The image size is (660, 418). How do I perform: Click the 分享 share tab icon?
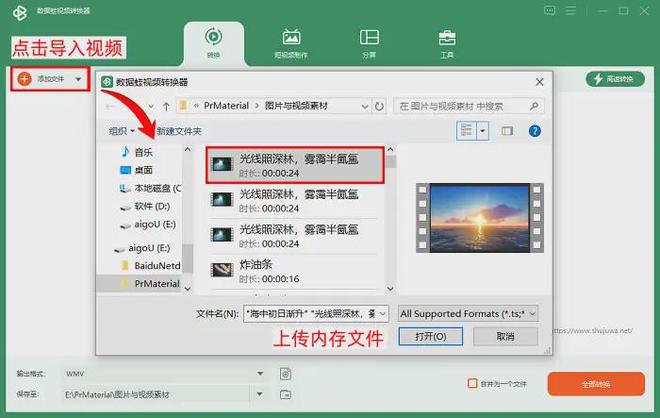pyautogui.click(x=369, y=40)
